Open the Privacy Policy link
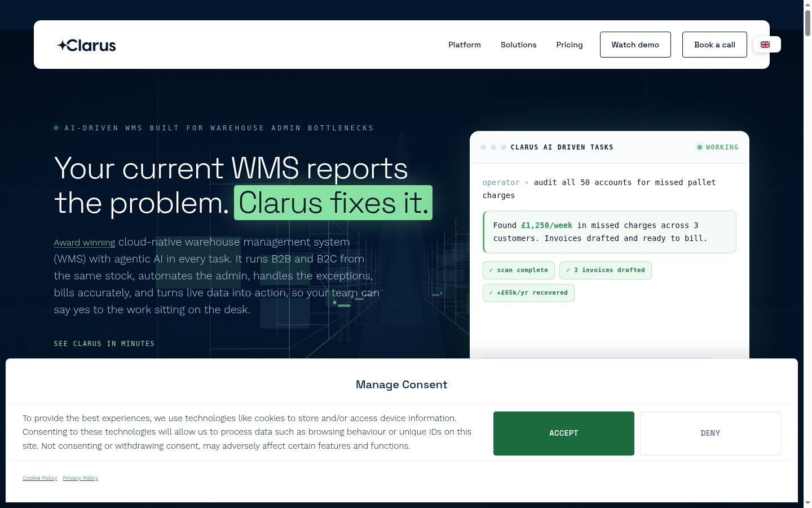812x508 pixels. click(81, 478)
